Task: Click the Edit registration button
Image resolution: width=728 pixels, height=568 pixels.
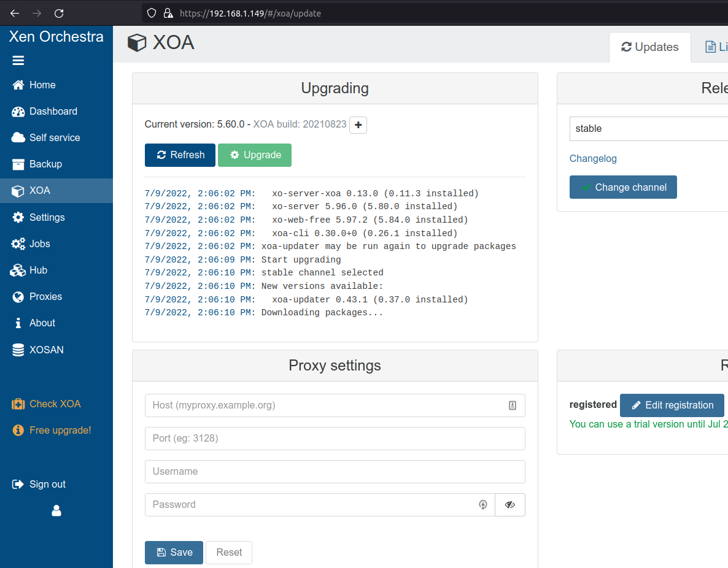Action: pos(672,405)
